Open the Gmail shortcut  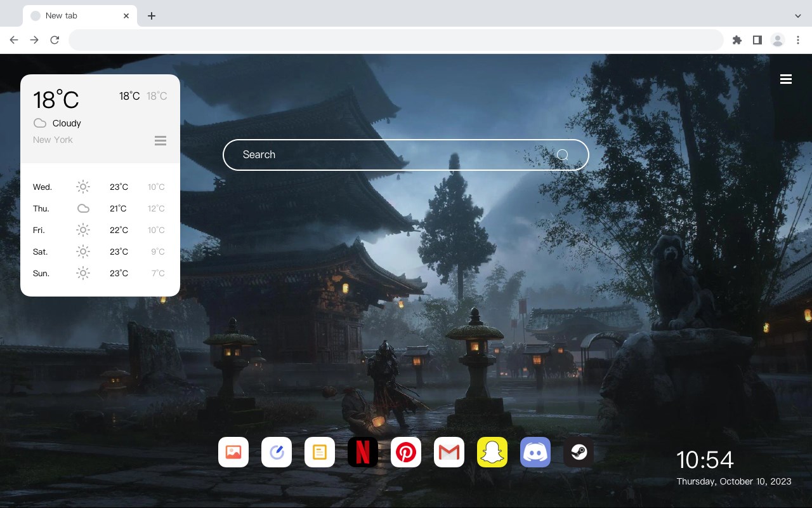click(x=449, y=452)
